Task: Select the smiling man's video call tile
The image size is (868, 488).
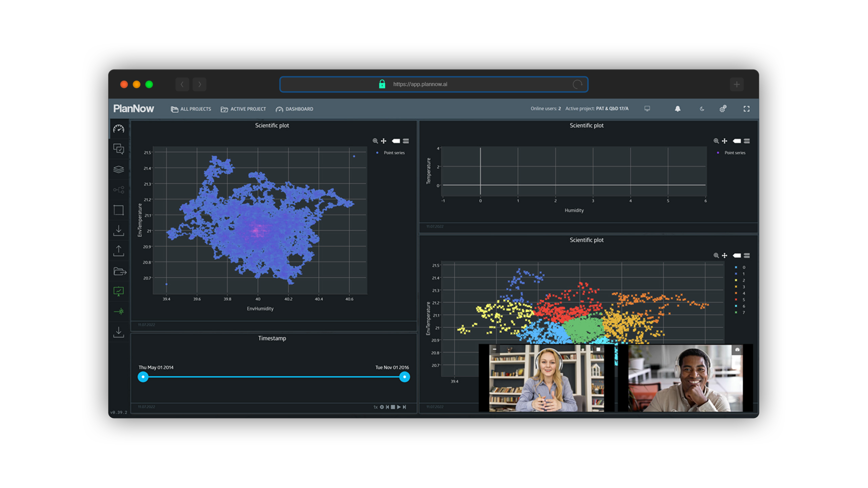Action: [x=685, y=378]
